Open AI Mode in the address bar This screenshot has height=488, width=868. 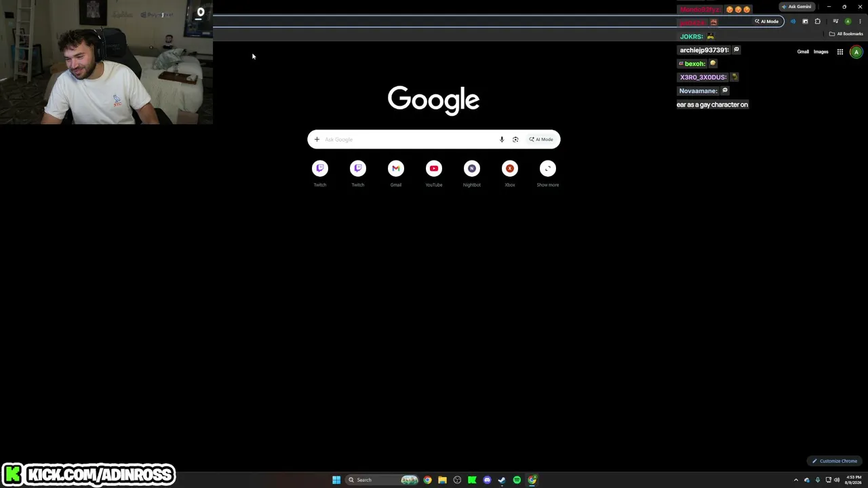767,22
